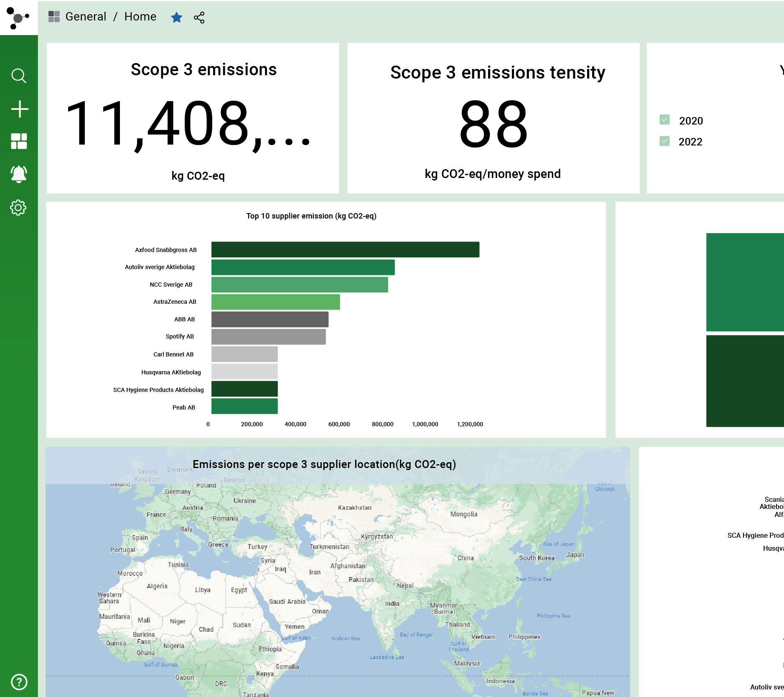The width and height of the screenshot is (784, 697).
Task: Click the AstraZeneca AB bar
Action: (276, 302)
